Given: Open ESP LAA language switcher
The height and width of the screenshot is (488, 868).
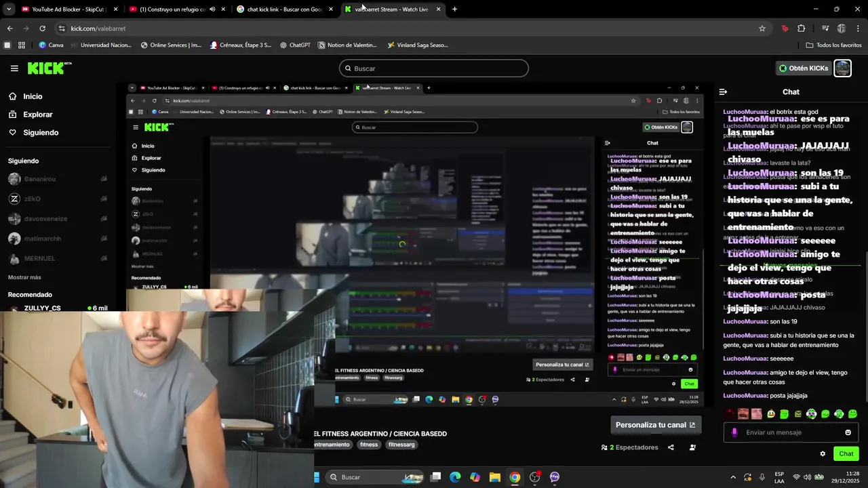Looking at the screenshot, I should click(x=779, y=477).
